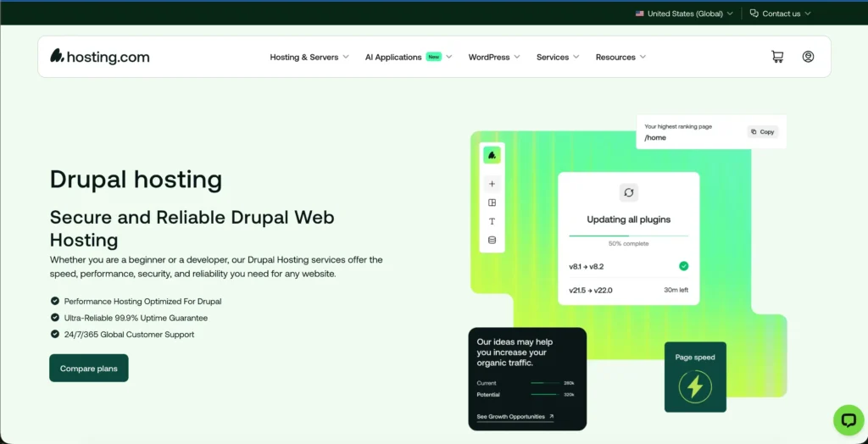Open the Resources menu

coord(621,57)
